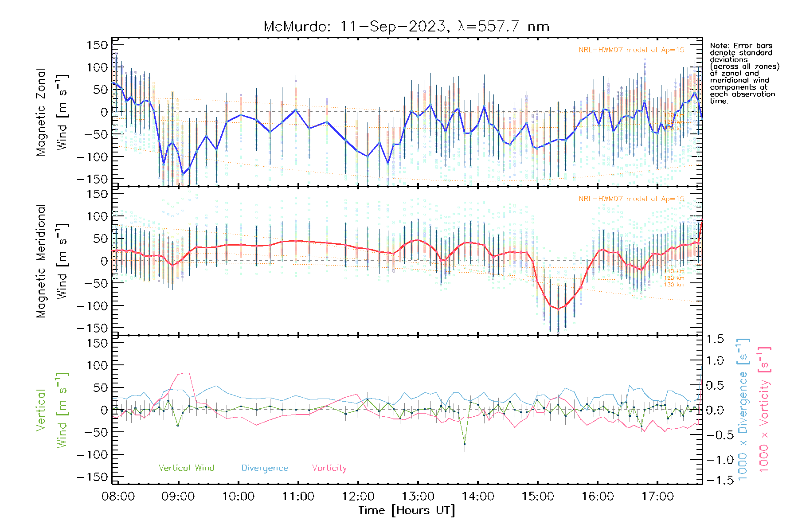Click the '1000 x Divergence' right axis label
Viewport: 798px width, 532px height.
(x=743, y=409)
